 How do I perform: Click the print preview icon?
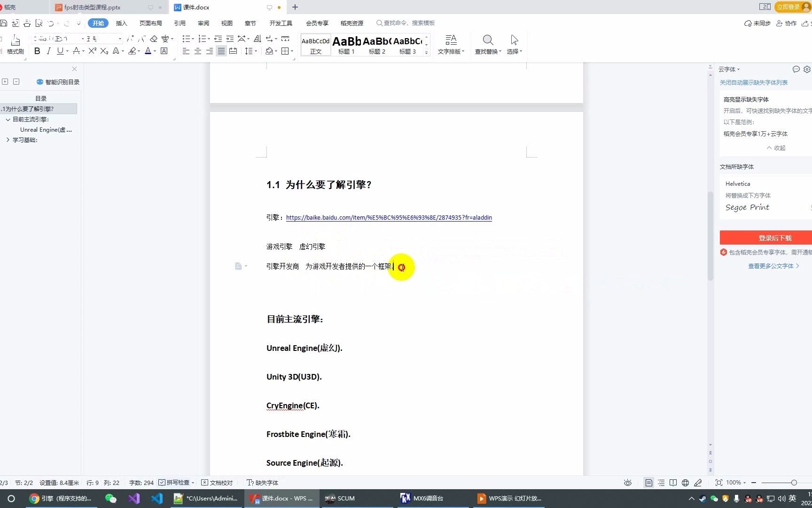pyautogui.click(x=39, y=23)
